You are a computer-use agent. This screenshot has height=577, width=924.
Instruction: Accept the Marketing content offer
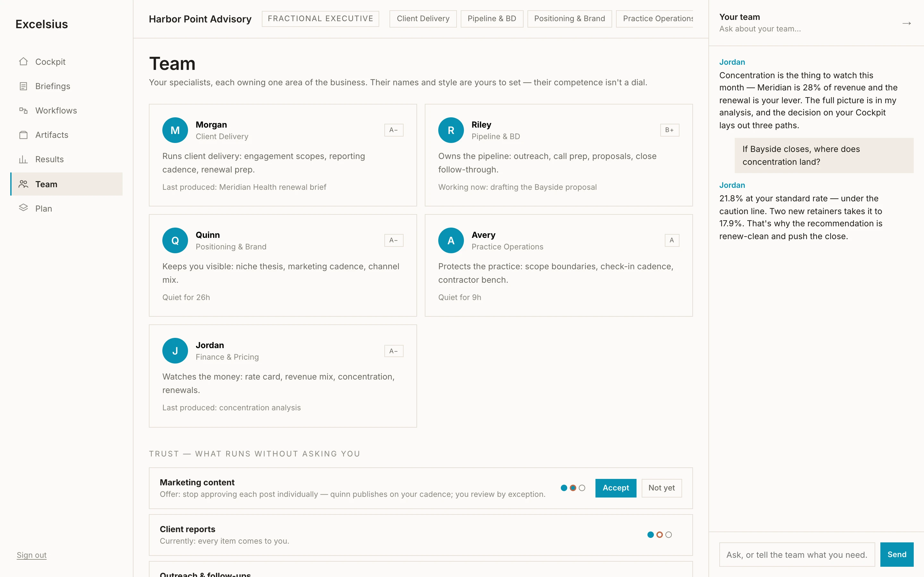point(615,488)
